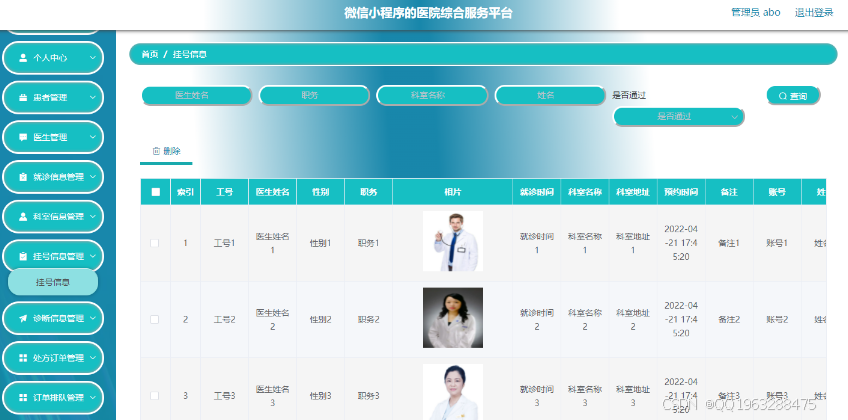Click the 工号2 cell
This screenshot has height=420, width=848.
224,319
